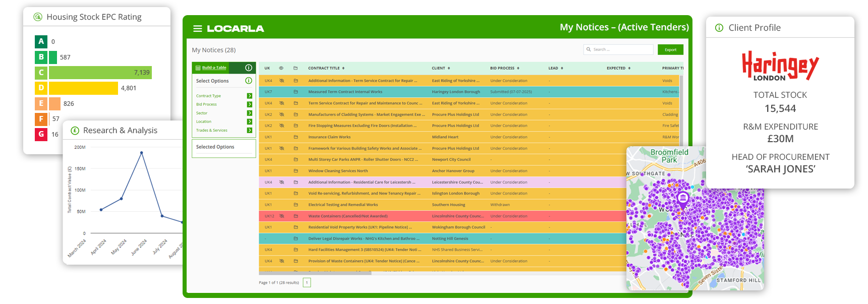Viewport: 868px width, 304px height.
Task: Toggle the eye column header icon
Action: pos(281,68)
